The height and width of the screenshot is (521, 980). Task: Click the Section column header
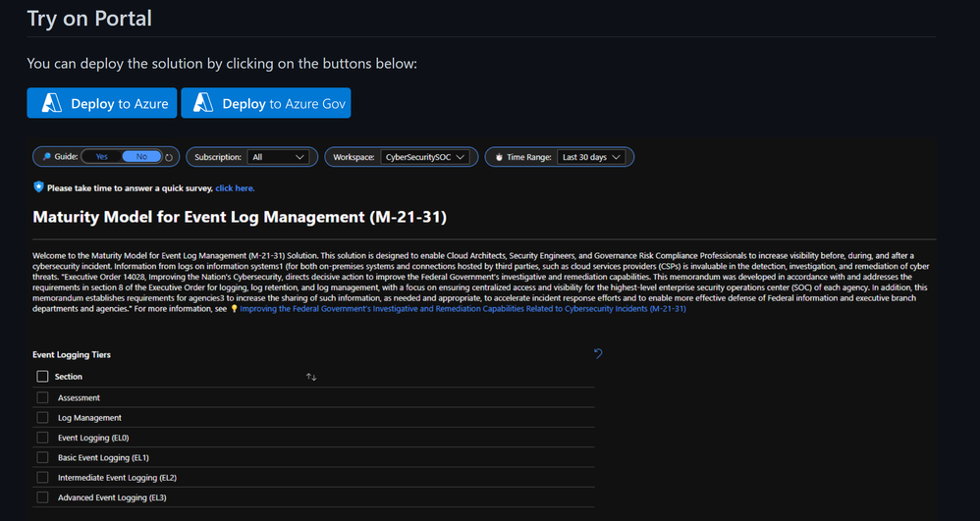tap(68, 377)
